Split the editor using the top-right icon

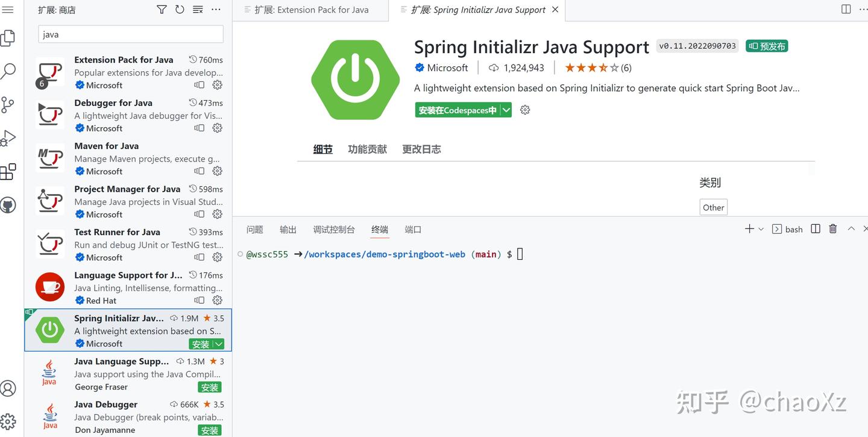click(x=846, y=9)
